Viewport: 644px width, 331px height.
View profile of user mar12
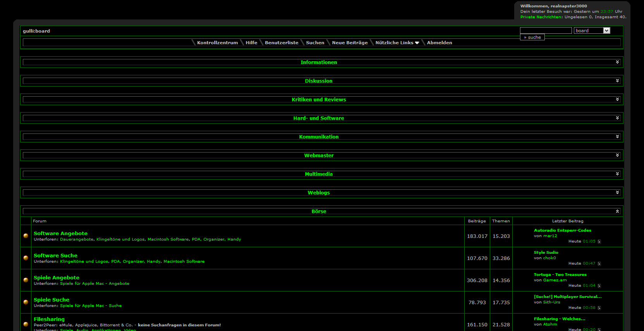coord(550,236)
